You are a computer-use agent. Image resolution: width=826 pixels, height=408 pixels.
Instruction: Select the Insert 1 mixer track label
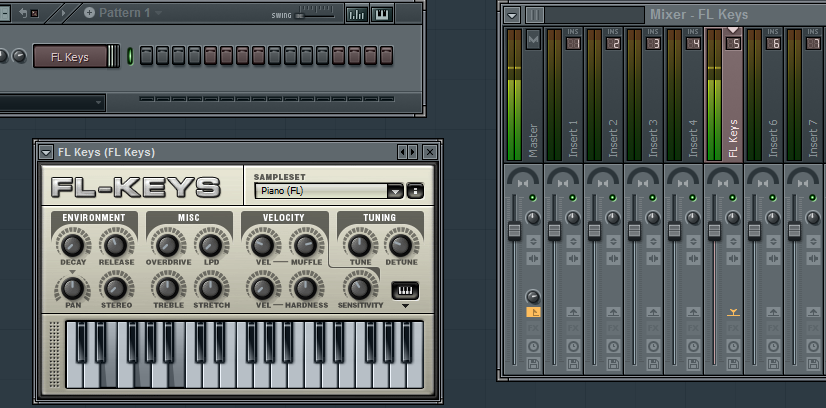click(573, 138)
